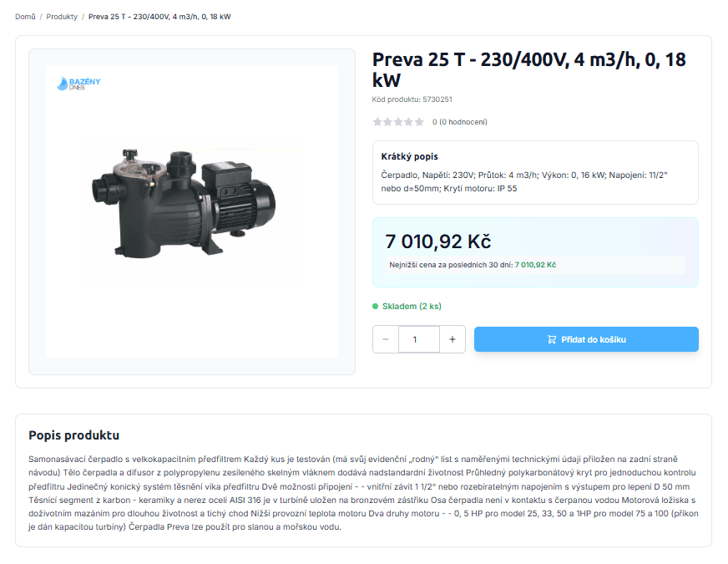The image size is (728, 564).
Task: Click the Skladem (2 ks) stock label
Action: (x=413, y=306)
